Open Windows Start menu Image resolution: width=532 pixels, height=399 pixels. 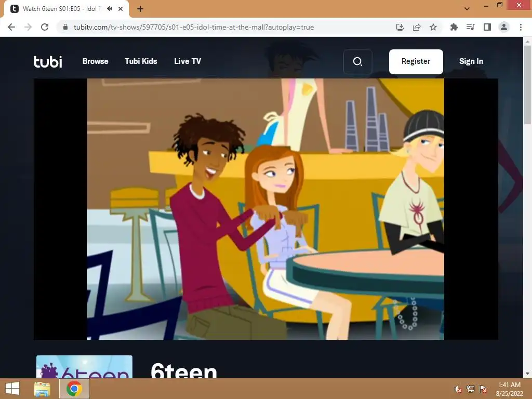(x=12, y=389)
